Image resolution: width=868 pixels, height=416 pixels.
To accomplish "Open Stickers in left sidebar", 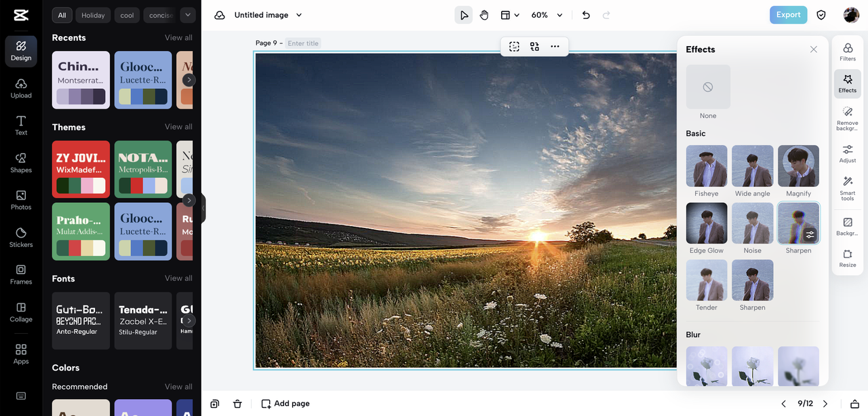I will point(21,237).
